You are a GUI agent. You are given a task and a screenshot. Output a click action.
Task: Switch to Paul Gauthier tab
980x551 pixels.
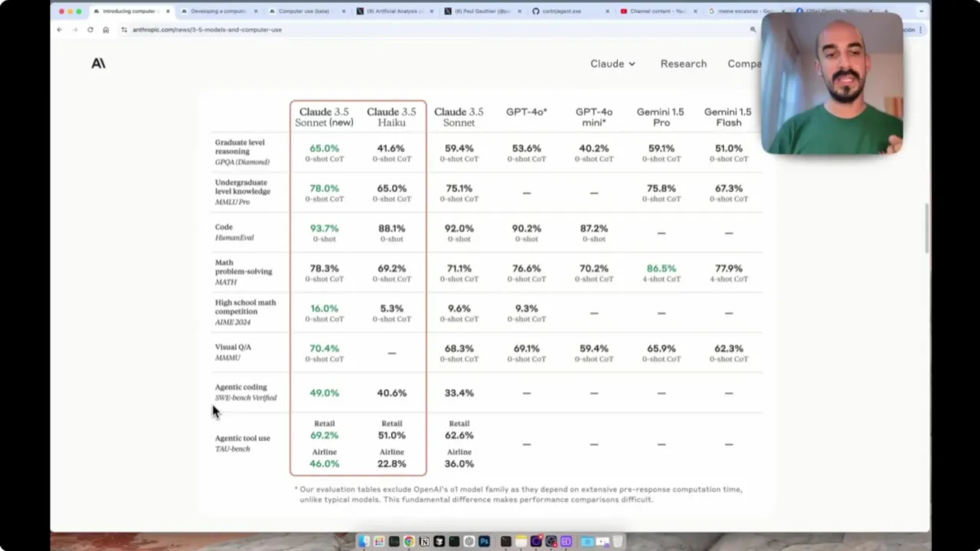(x=484, y=11)
